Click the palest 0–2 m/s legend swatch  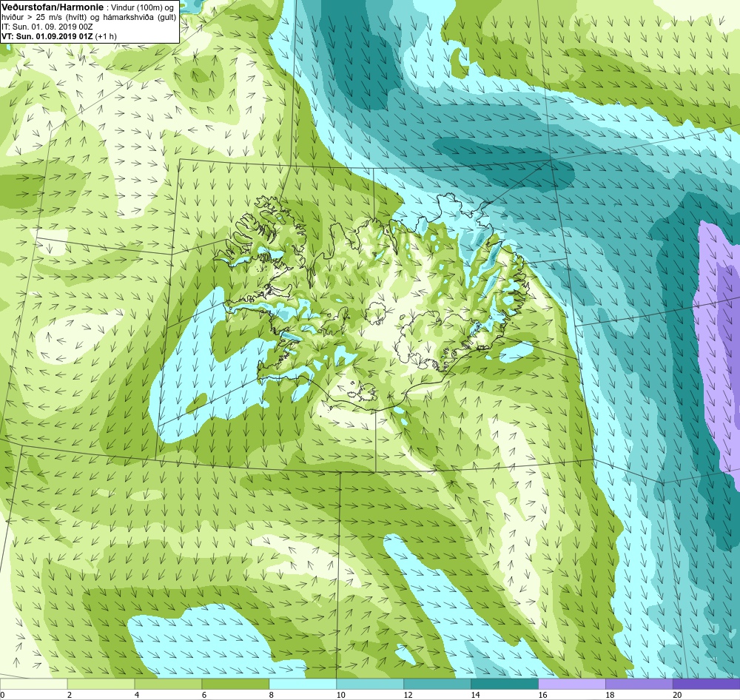tap(33, 684)
